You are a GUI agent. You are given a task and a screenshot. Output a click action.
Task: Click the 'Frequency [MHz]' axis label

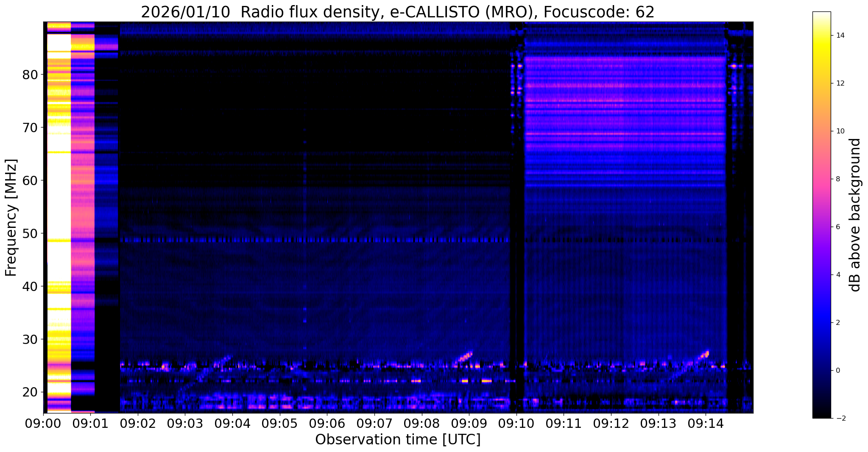[11, 217]
